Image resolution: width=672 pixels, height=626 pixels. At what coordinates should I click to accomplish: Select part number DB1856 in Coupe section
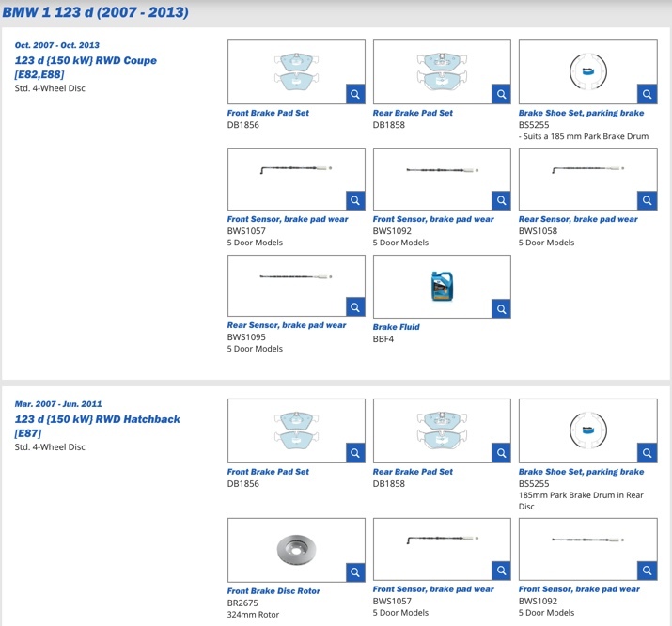(x=243, y=125)
